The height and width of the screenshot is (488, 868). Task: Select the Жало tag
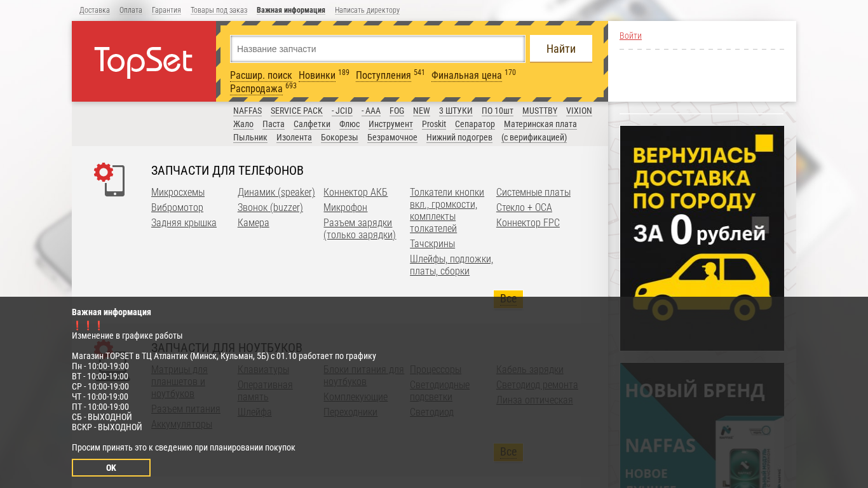point(243,124)
